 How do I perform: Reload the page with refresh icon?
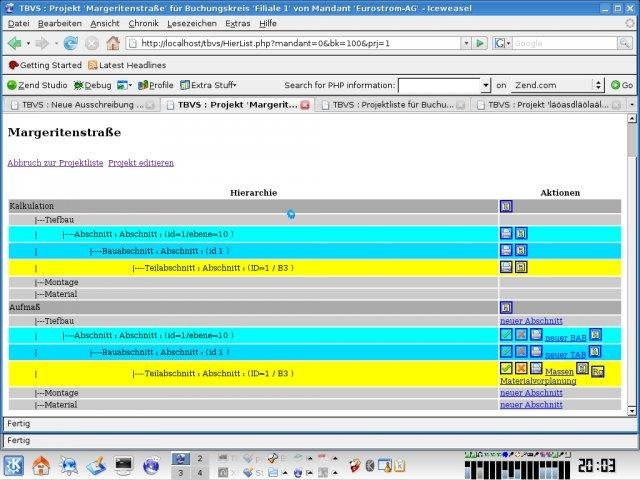click(x=71, y=43)
